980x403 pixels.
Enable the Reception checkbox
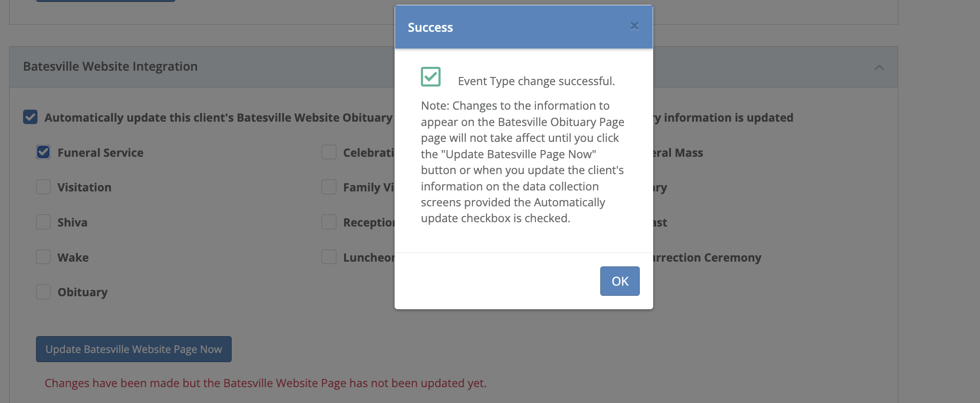click(329, 222)
